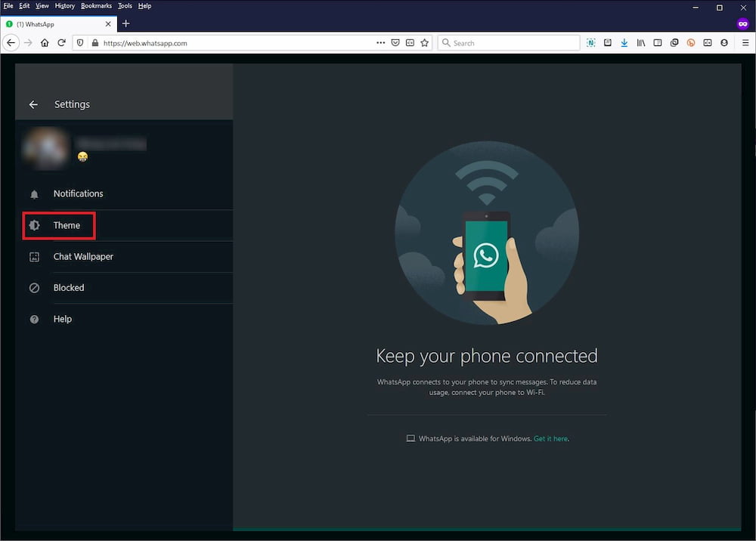Viewport: 756px width, 541px height.
Task: Click the save-disk extension icon
Action: [x=608, y=43]
